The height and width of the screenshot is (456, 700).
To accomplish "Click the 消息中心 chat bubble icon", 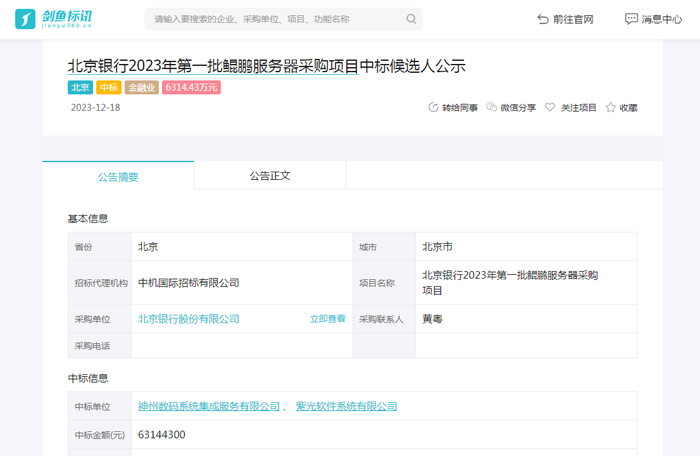I will (631, 19).
